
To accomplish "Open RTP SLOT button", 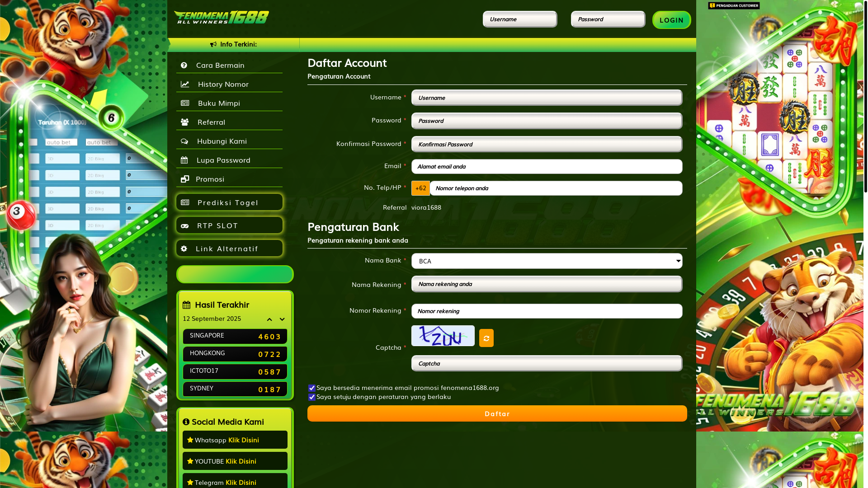I will 229,225.
